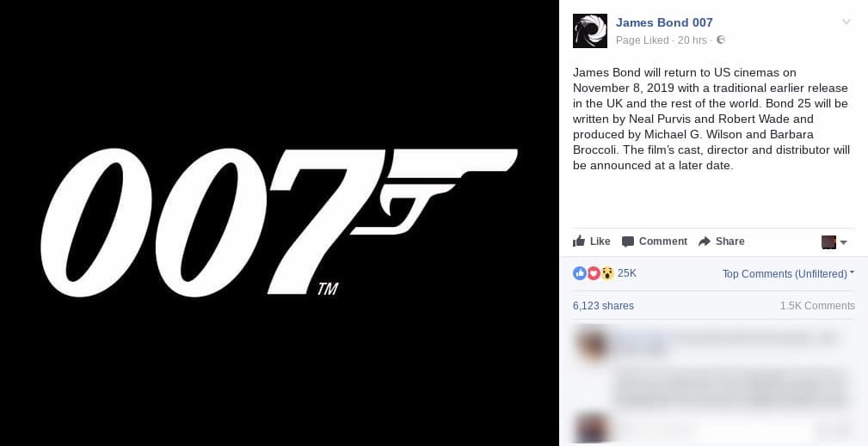Open the James Bond 007 page link
868x446 pixels.
[x=664, y=22]
